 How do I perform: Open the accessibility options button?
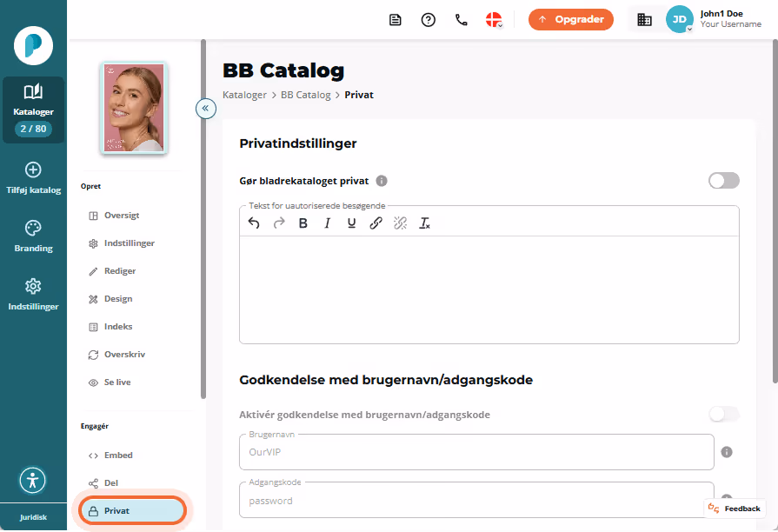point(33,481)
